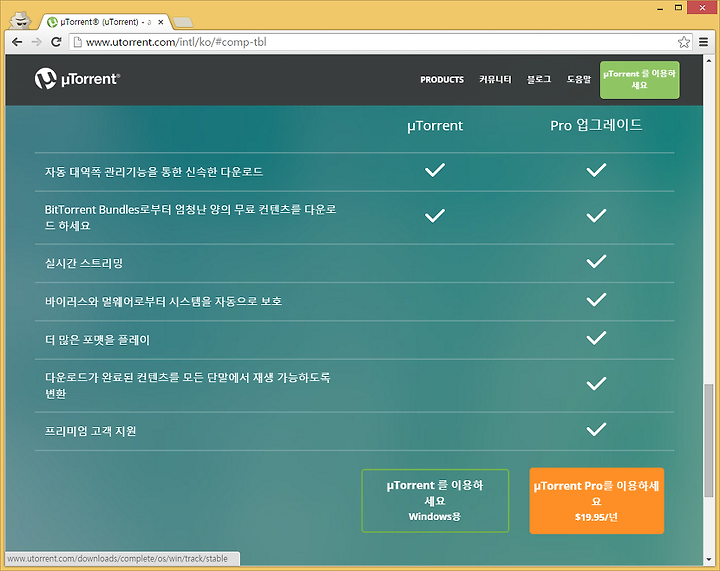Open the Chrome hamburger menu
Screen dimensions: 720x571
coord(703,42)
